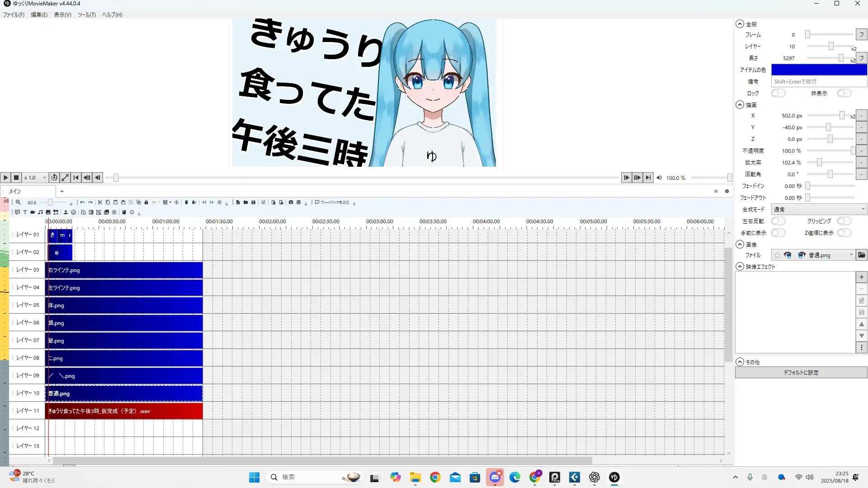Open file browser folder icon beside 普通.png
868x488 pixels.
click(x=862, y=255)
